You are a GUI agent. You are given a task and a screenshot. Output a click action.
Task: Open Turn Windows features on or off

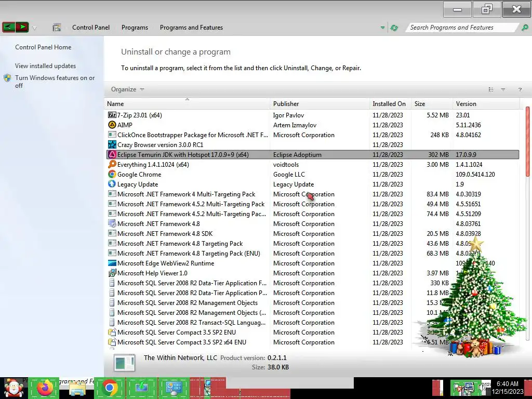click(x=55, y=82)
